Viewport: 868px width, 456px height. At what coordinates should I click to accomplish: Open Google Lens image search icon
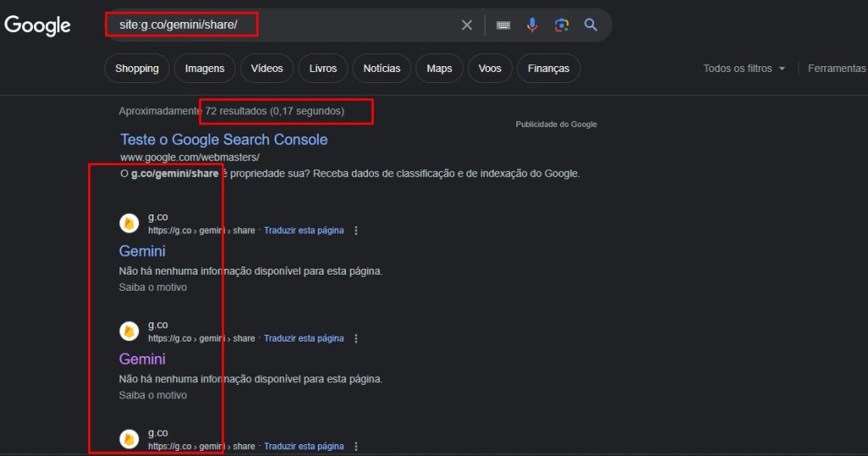pos(561,25)
